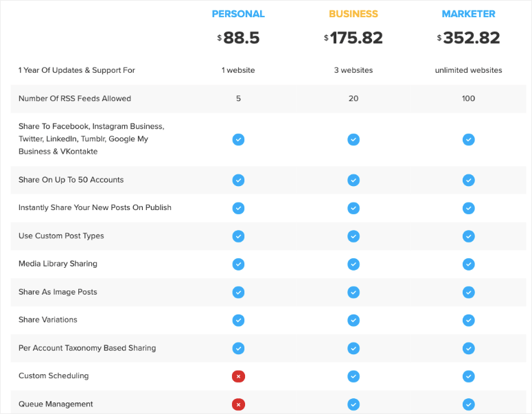Image resolution: width=532 pixels, height=414 pixels.
Task: Click the unlimited websites text under Marketer
Action: 468,70
